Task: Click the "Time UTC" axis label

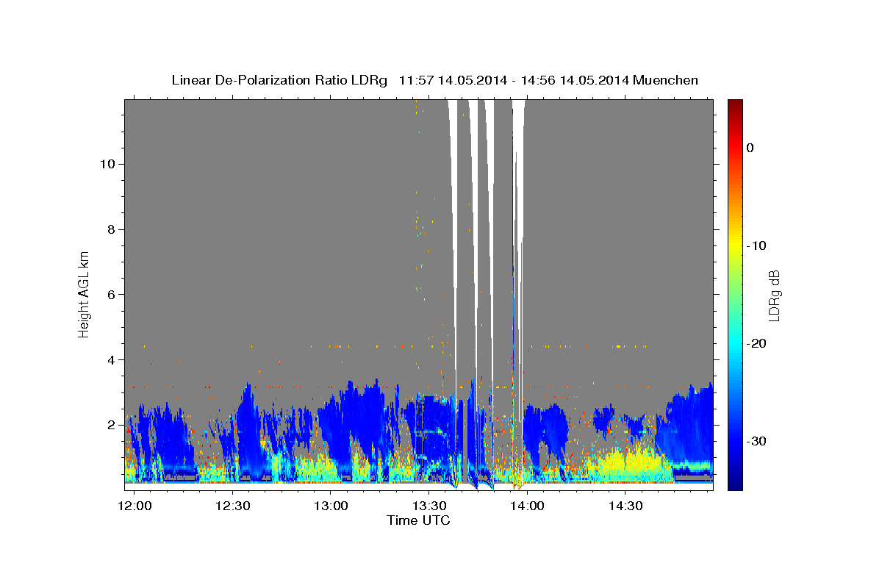Action: tap(418, 520)
